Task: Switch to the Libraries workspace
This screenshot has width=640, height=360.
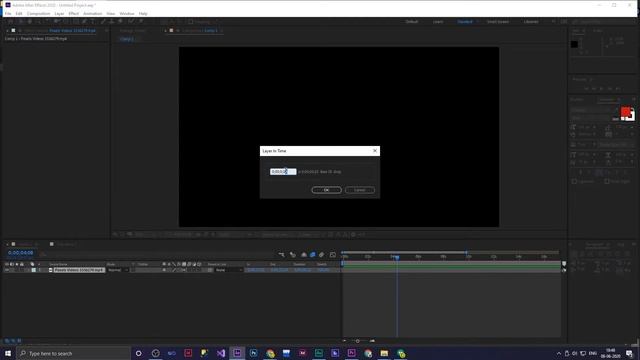Action: point(531,22)
